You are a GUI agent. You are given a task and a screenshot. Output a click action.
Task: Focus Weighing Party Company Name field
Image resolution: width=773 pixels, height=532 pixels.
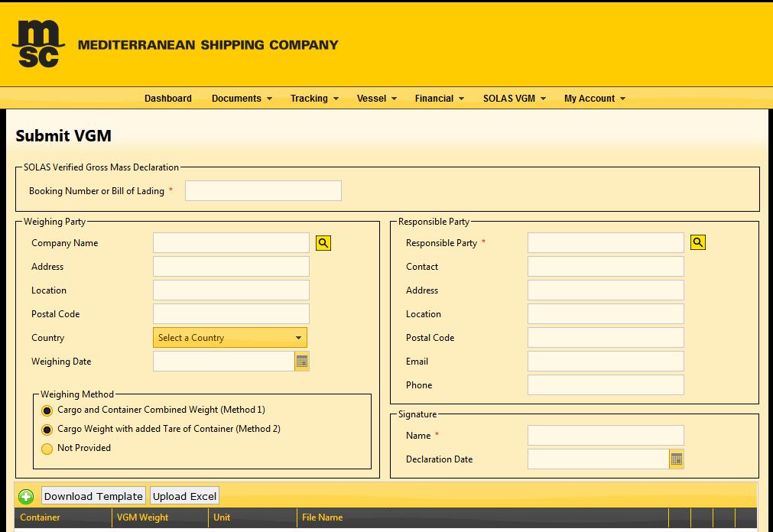coord(231,242)
